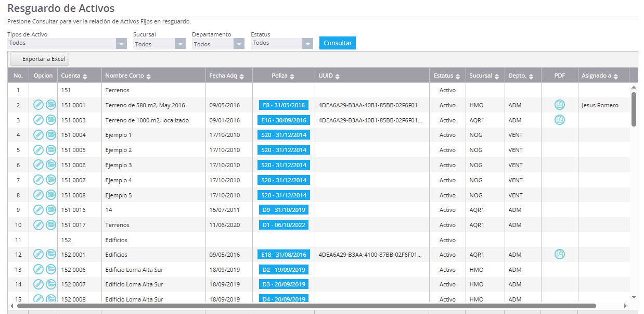Edit asset 152 0001 with pencil icon

(38, 254)
